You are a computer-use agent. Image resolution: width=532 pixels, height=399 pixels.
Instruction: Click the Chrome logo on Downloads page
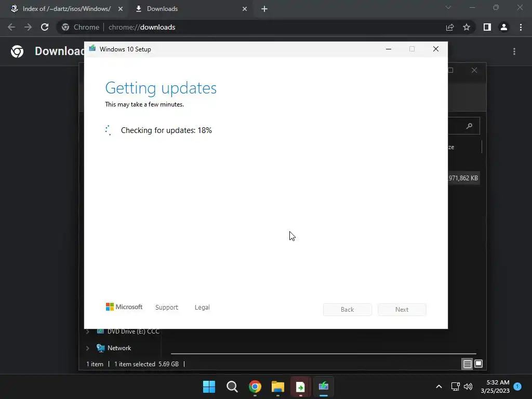[x=17, y=51]
